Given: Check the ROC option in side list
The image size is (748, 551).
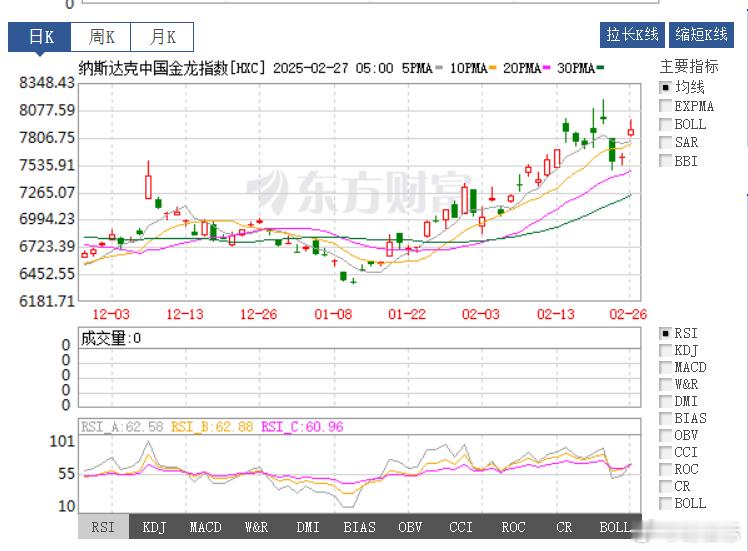Looking at the screenshot, I should click(665, 469).
